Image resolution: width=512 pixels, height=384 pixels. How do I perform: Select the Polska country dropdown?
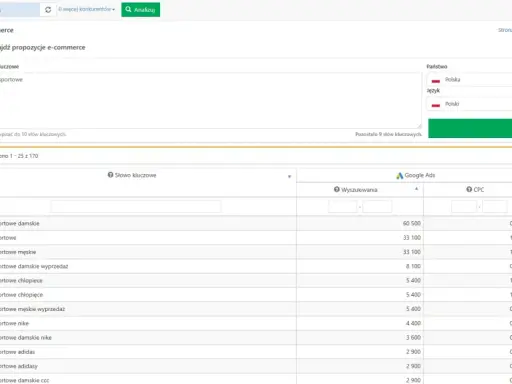(470, 80)
